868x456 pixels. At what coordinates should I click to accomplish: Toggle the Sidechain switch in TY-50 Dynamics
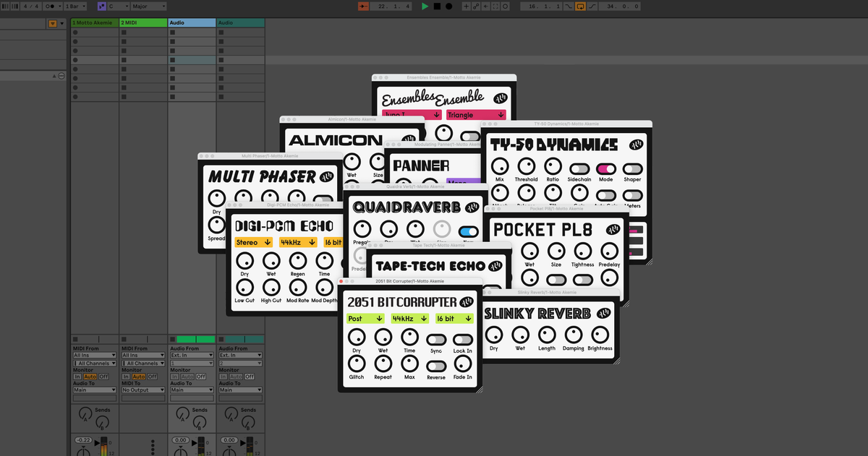[x=579, y=168]
